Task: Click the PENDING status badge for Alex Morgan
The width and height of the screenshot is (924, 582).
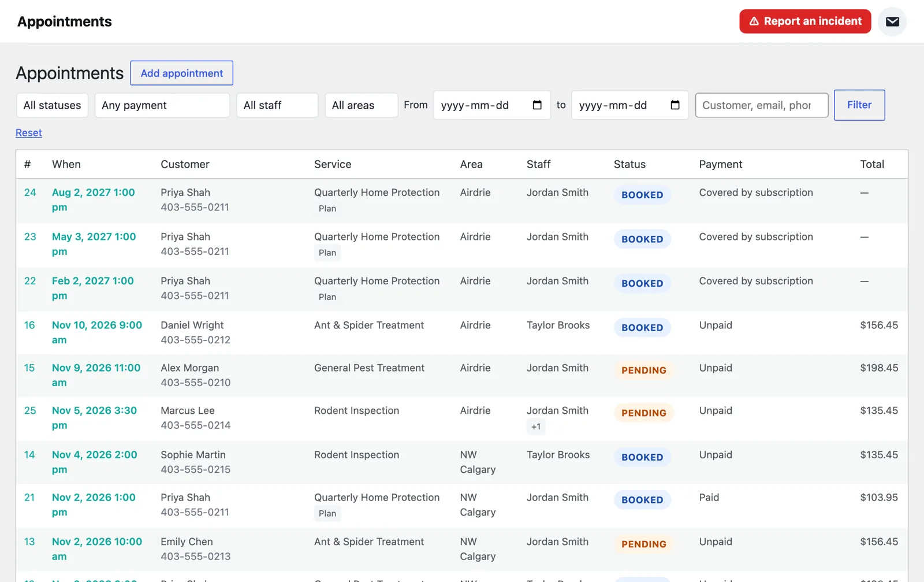Action: tap(643, 370)
